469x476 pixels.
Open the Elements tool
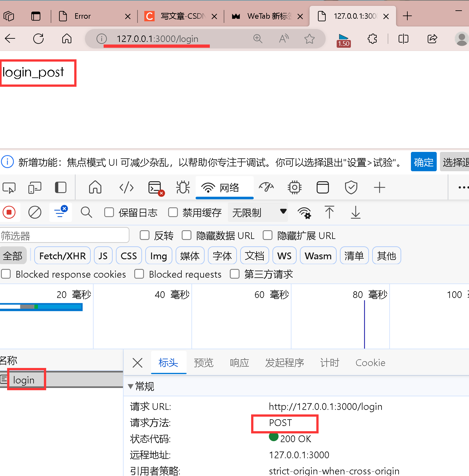pos(127,187)
